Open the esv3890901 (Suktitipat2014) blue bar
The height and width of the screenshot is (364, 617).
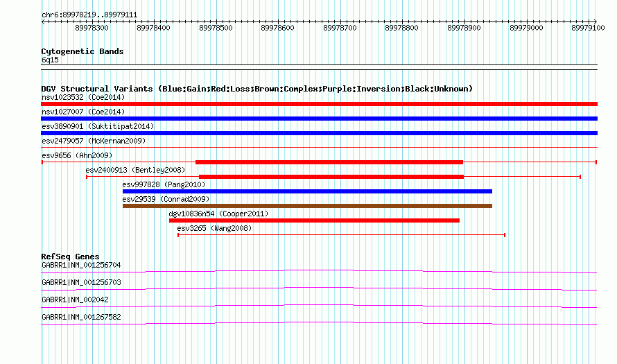[x=319, y=133]
